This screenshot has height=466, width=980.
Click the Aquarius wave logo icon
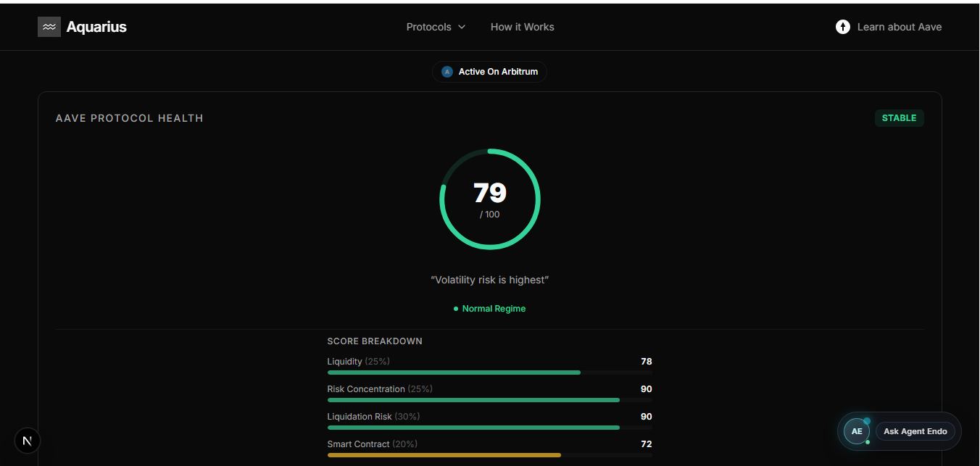point(49,27)
